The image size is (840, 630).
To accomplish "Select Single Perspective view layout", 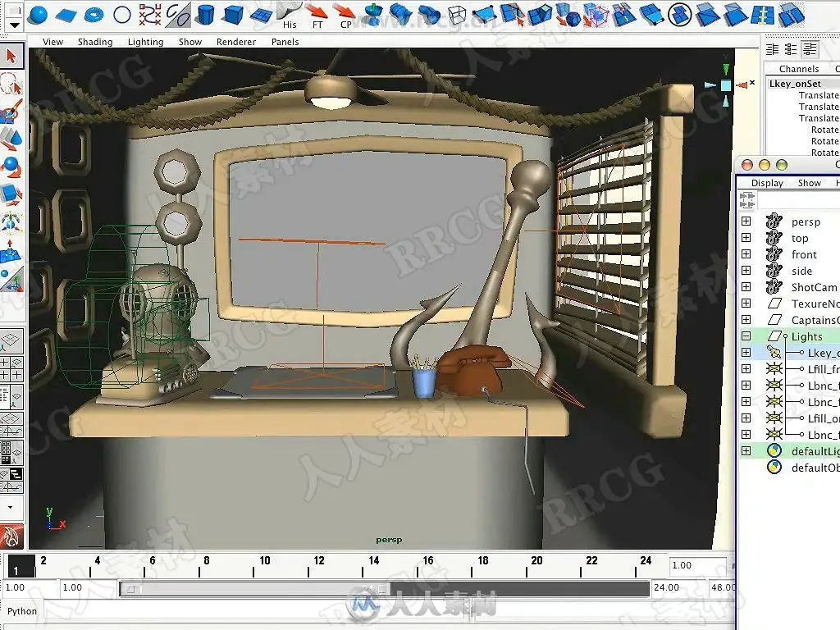I will point(11,340).
